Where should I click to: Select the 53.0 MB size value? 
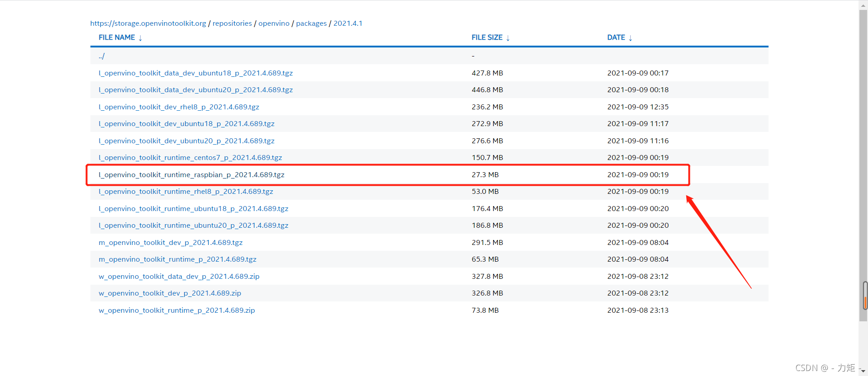(x=485, y=192)
